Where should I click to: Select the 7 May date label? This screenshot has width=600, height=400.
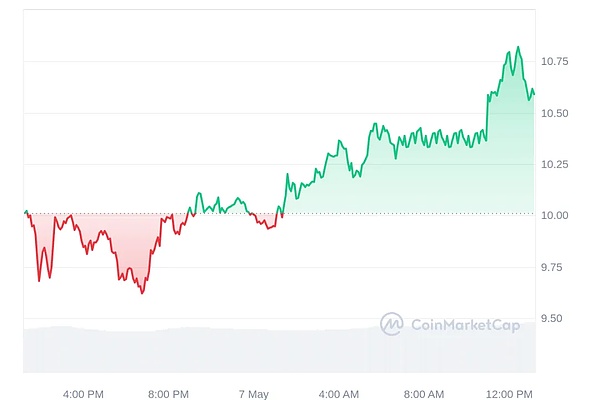tap(254, 393)
